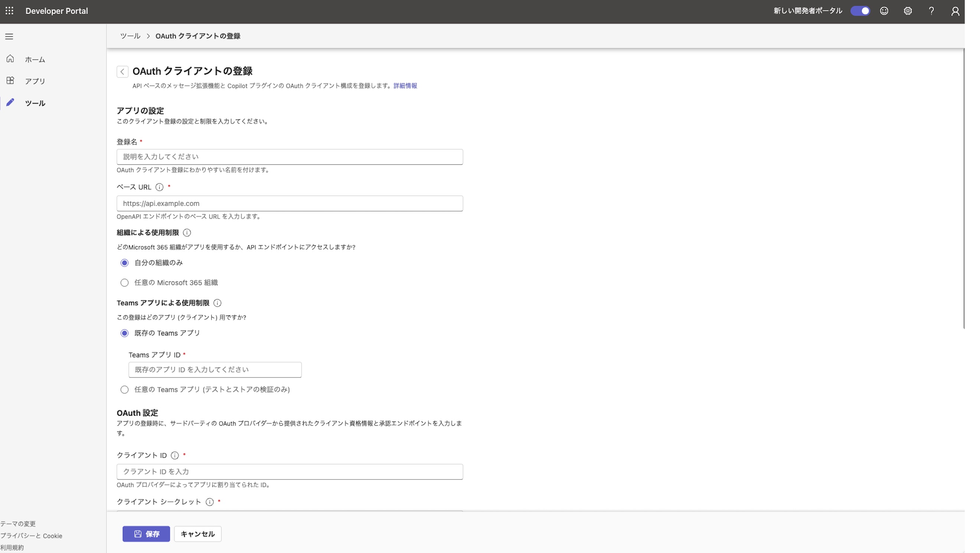
Task: Click the help question mark icon
Action: [931, 11]
